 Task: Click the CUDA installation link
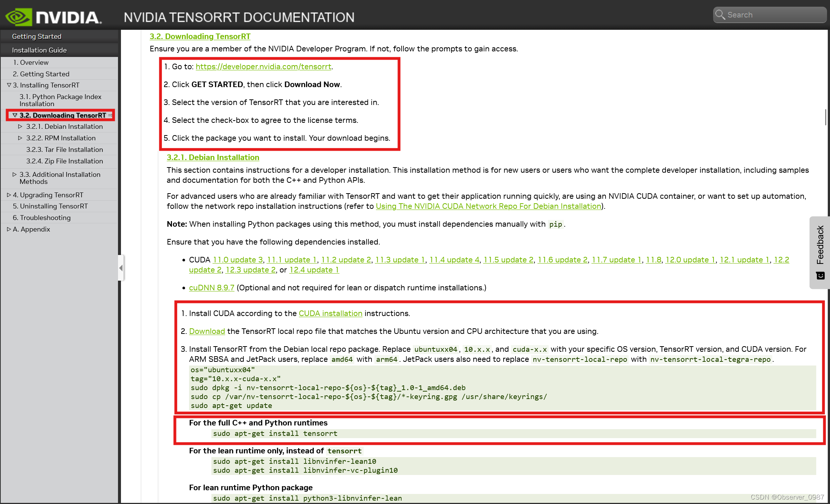[330, 313]
